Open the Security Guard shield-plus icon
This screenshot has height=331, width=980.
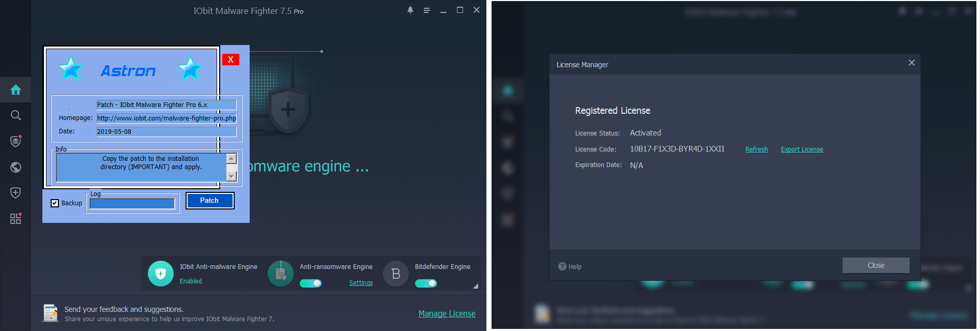tap(16, 192)
